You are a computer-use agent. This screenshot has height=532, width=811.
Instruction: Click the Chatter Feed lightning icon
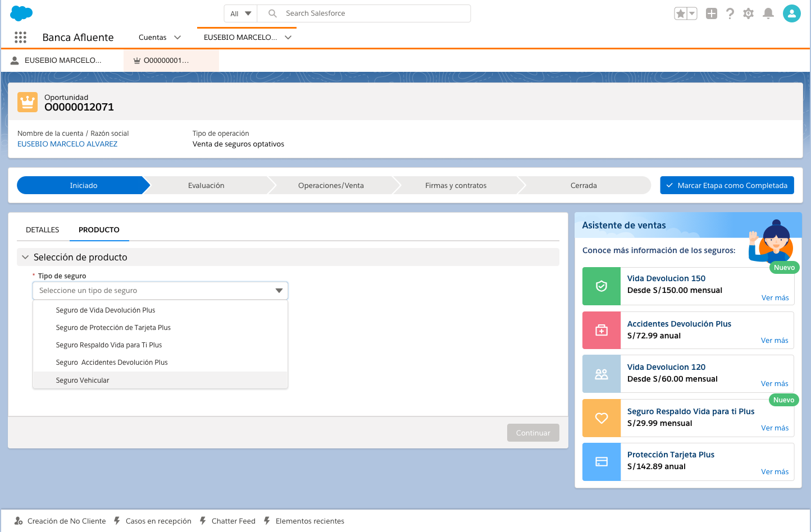click(x=203, y=521)
